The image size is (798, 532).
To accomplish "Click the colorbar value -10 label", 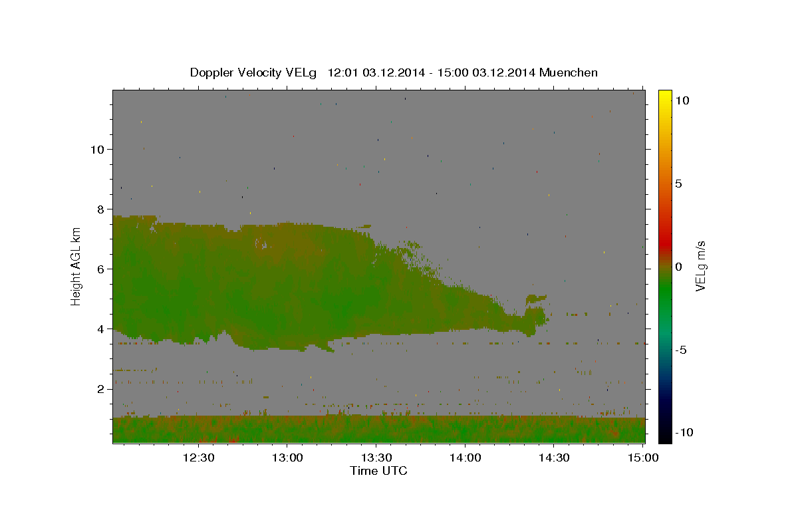I will pyautogui.click(x=684, y=433).
